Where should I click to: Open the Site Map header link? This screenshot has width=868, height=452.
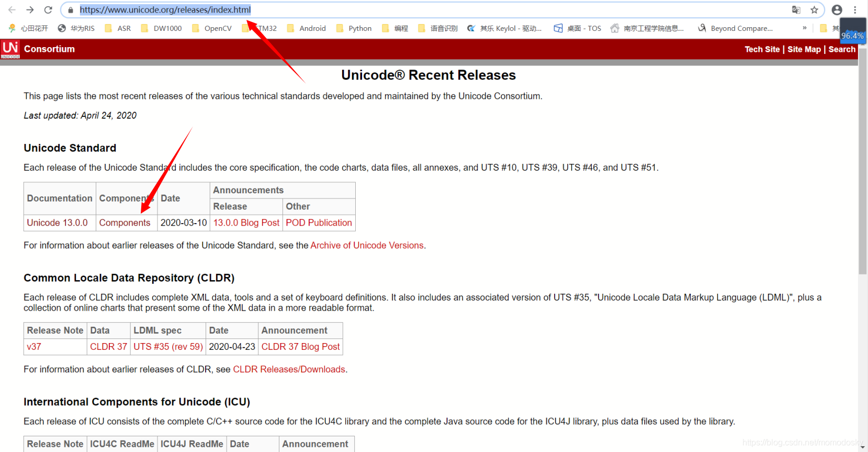[x=804, y=49]
